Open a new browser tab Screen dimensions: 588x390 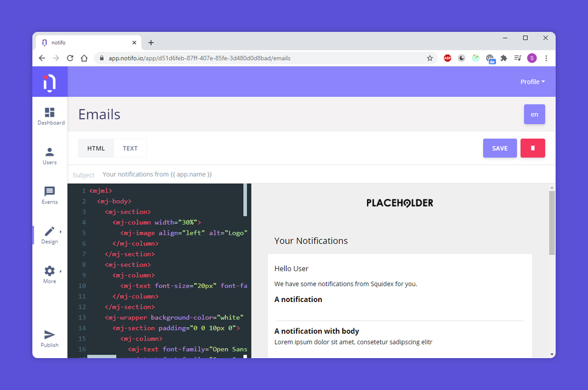[x=151, y=43]
